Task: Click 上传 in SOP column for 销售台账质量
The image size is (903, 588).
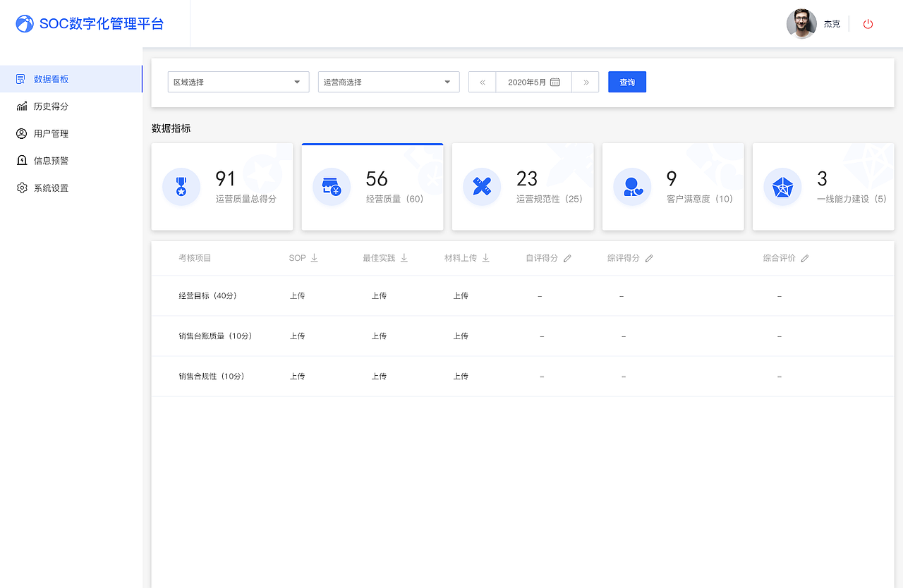Action: pyautogui.click(x=297, y=336)
